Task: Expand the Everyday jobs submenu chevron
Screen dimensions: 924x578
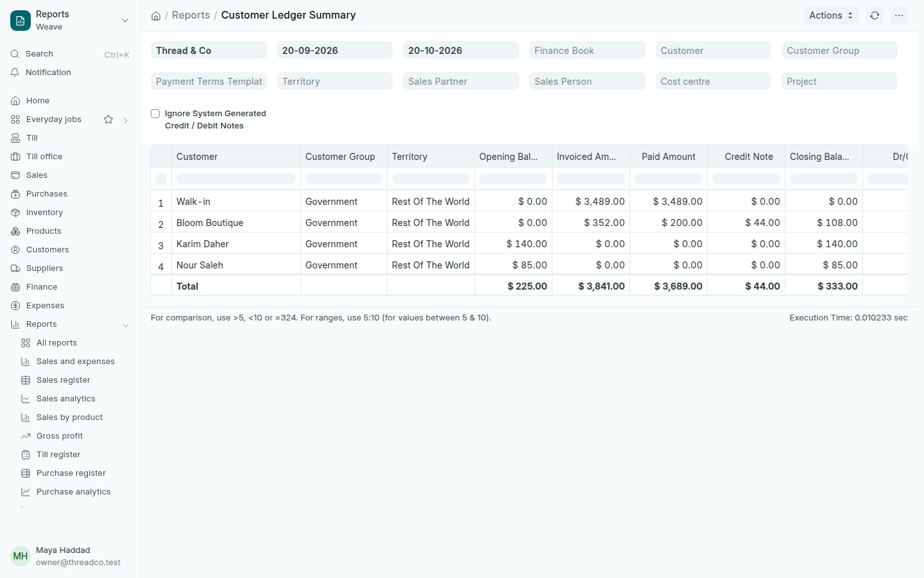Action: [126, 120]
